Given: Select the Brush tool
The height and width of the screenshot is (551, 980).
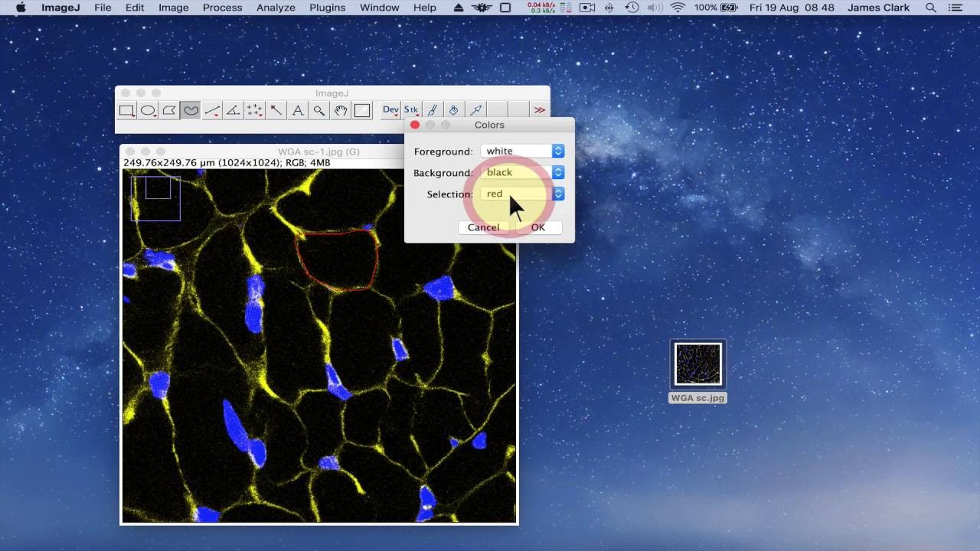Looking at the screenshot, I should [x=433, y=110].
